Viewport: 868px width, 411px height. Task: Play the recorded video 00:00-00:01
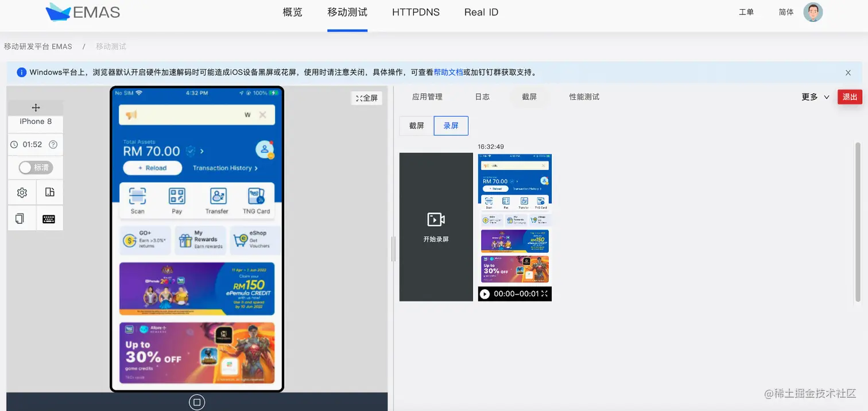(x=485, y=294)
